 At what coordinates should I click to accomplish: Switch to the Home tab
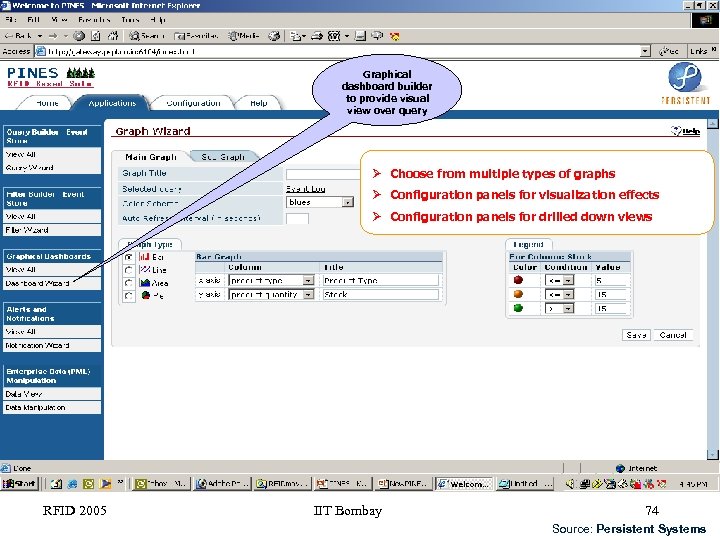[47, 103]
